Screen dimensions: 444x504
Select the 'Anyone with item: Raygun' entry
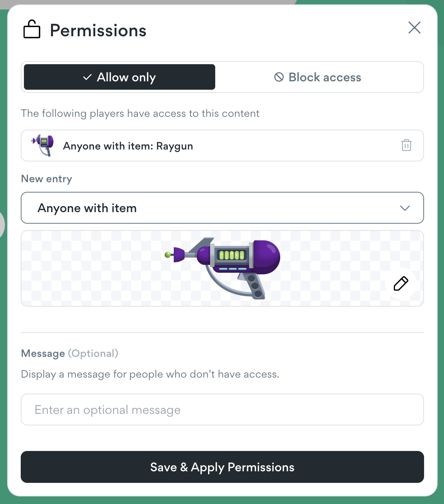click(128, 146)
